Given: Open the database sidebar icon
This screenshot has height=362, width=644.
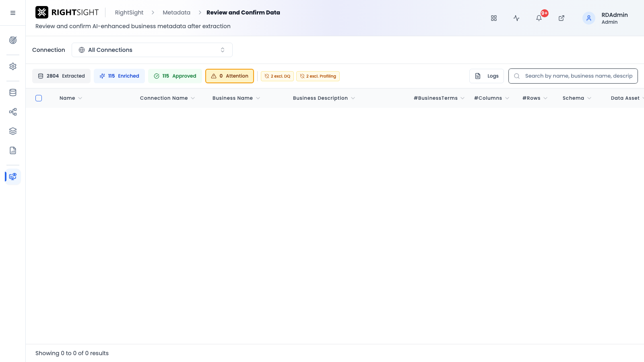Looking at the screenshot, I should [13, 93].
